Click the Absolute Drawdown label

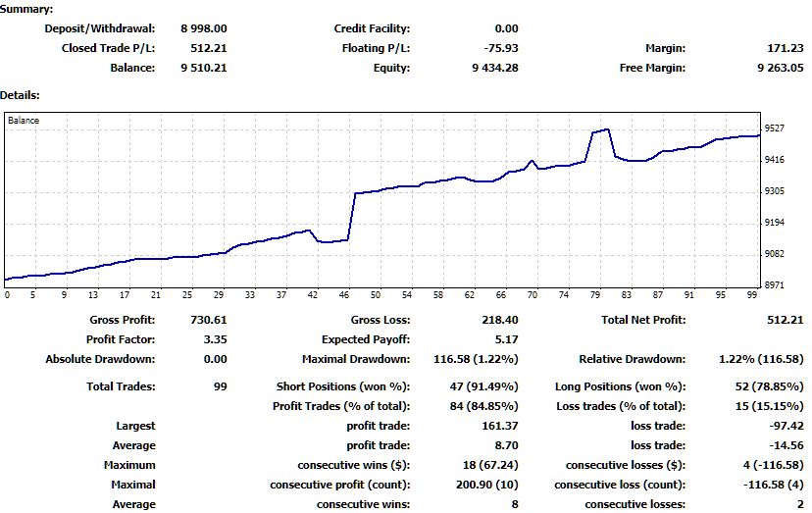click(100, 359)
